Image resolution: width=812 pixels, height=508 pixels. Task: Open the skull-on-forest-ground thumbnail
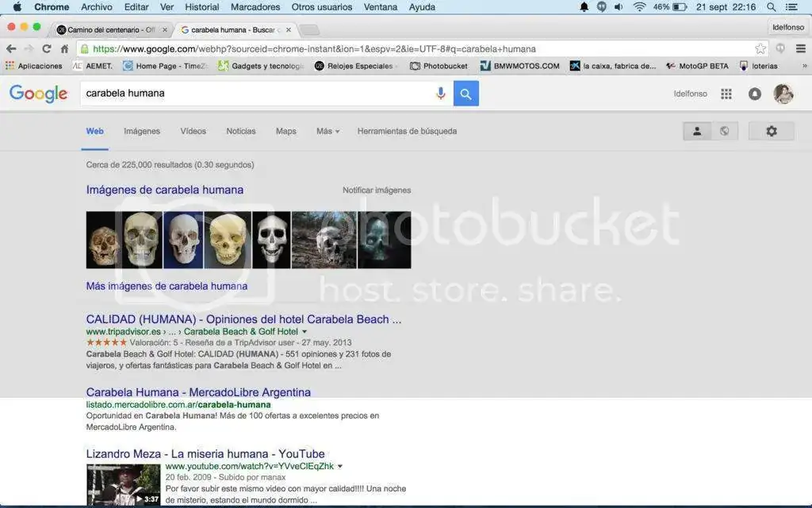(x=324, y=240)
